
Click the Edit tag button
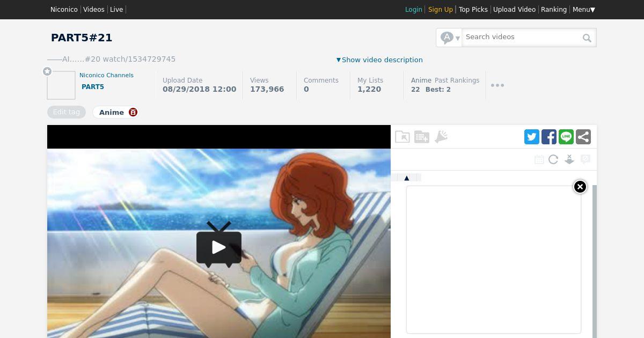(x=67, y=112)
